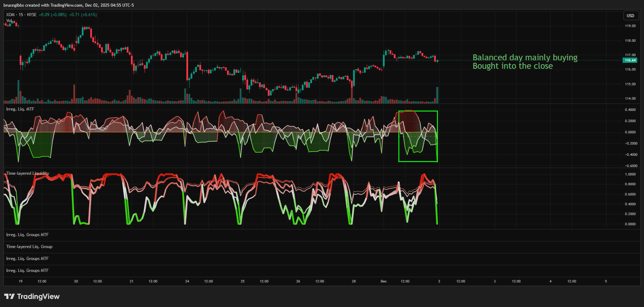The width and height of the screenshot is (644, 307).
Task: Open the USD currency selector
Action: (630, 15)
